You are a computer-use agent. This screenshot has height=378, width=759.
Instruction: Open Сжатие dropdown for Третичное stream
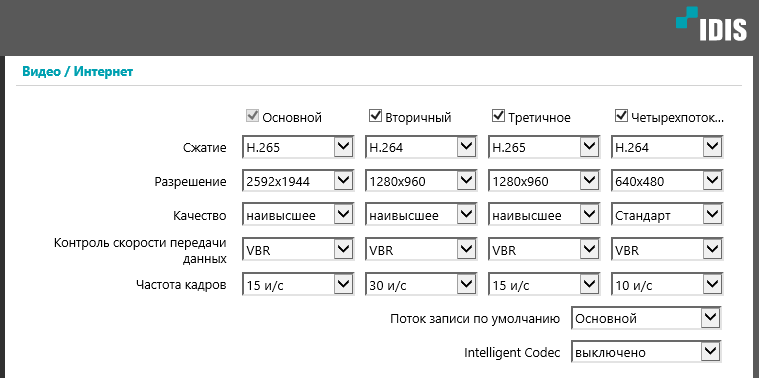click(544, 147)
